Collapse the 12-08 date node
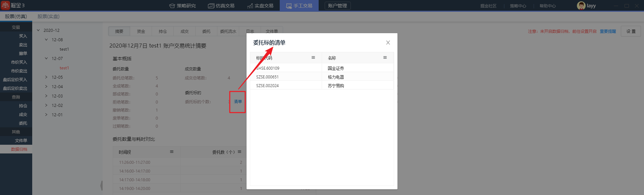 (46, 40)
